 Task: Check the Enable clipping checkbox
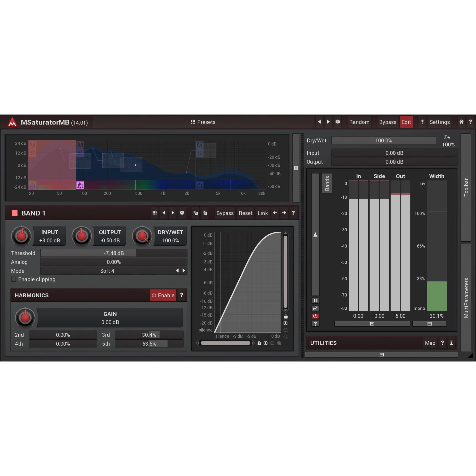(14, 279)
